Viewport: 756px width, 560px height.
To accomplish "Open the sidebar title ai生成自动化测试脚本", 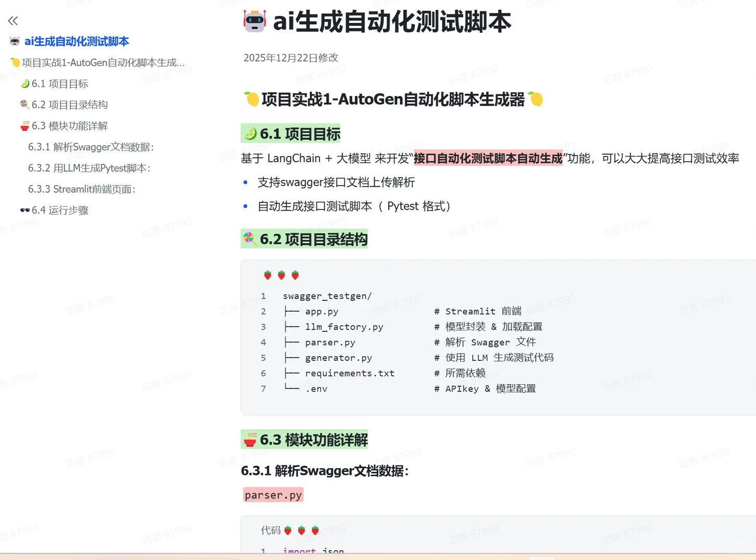I will point(77,41).
